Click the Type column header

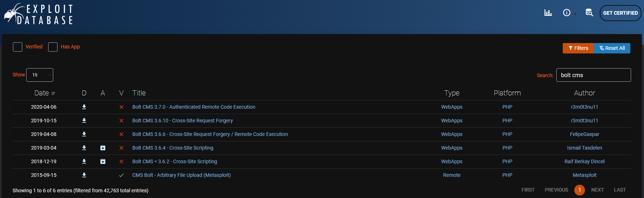(452, 93)
